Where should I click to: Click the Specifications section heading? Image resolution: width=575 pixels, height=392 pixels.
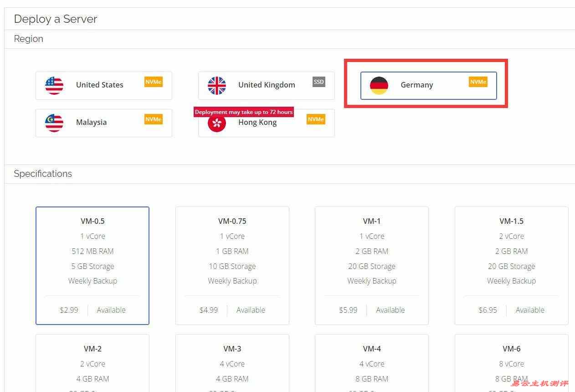(43, 174)
